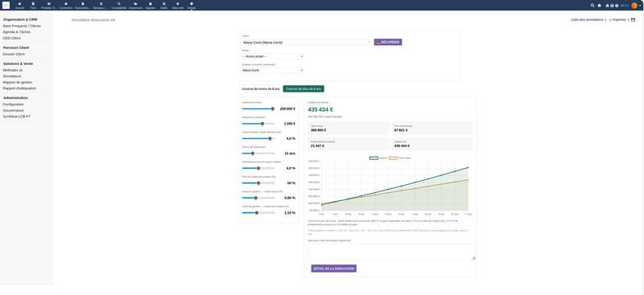Viewport: 644px width, 295px height.
Task: Open Configuration in sidebar
Action: point(13,104)
